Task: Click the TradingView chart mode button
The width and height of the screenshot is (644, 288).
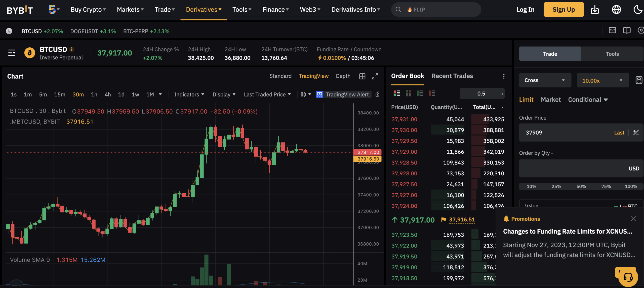Action: point(313,76)
